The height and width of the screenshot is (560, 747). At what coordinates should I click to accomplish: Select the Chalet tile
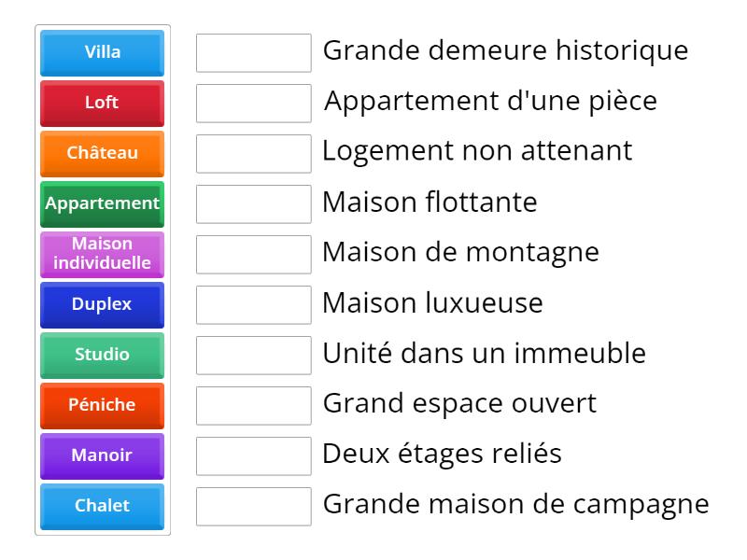(101, 507)
